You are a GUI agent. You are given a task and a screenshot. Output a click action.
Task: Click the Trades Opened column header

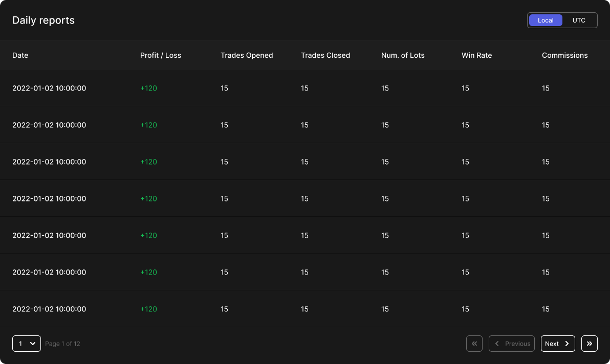247,55
